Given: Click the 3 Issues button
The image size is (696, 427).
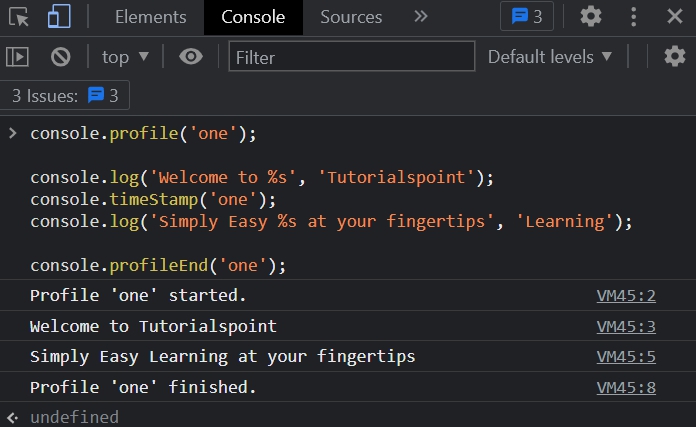Looking at the screenshot, I should click(65, 96).
